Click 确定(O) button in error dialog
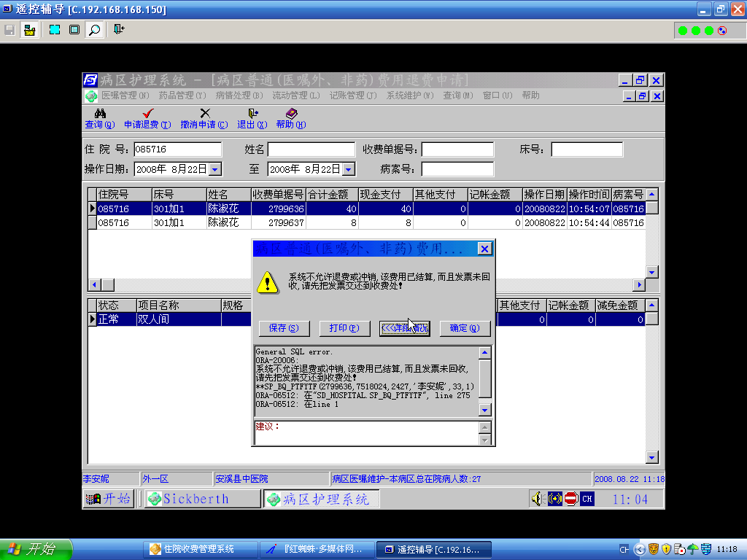747x560 pixels. click(x=465, y=328)
